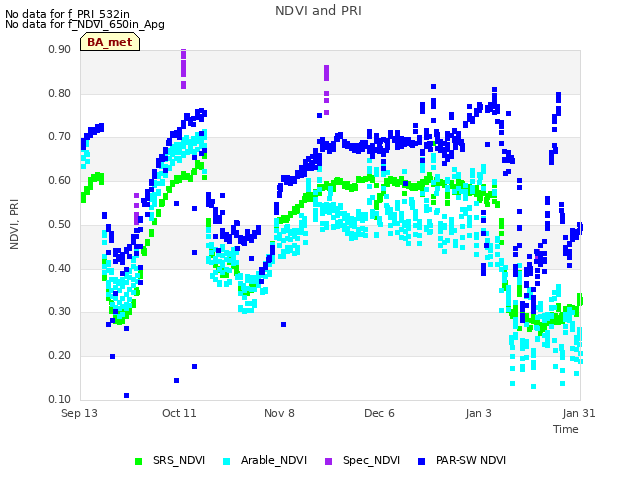Click the BA_met label tag
The height and width of the screenshot is (480, 640).
[110, 42]
